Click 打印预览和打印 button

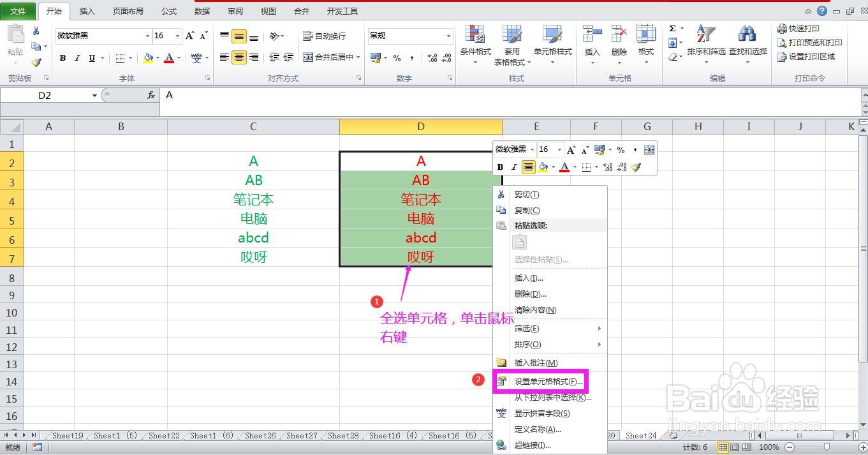pyautogui.click(x=810, y=43)
